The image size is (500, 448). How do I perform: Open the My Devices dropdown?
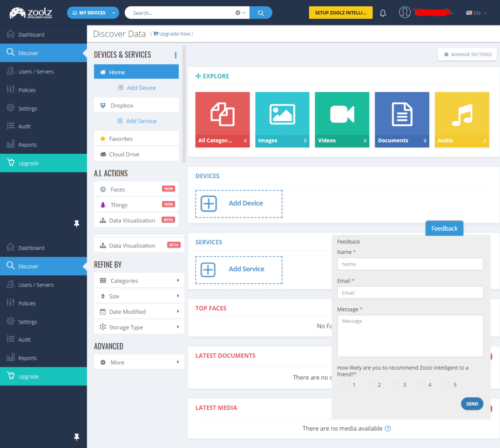93,13
